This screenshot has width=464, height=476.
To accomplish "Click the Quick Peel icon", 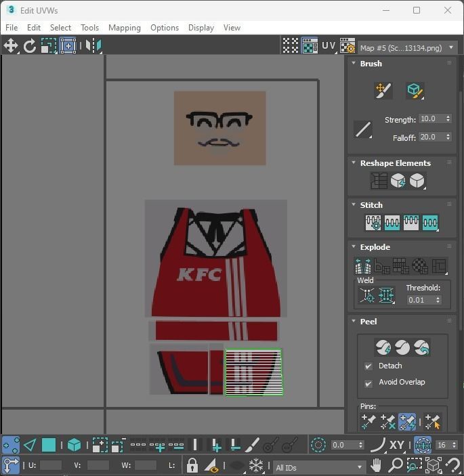I will [x=383, y=347].
